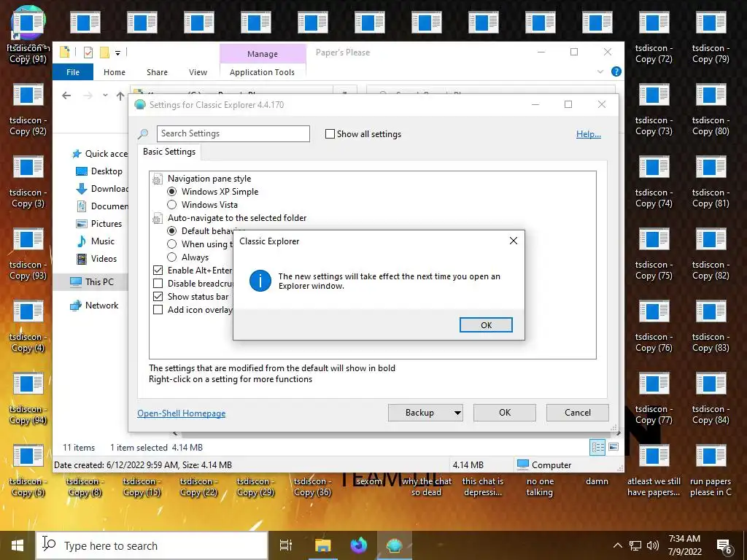Open Task View from the taskbar
The width and height of the screenshot is (747, 560).
[286, 545]
